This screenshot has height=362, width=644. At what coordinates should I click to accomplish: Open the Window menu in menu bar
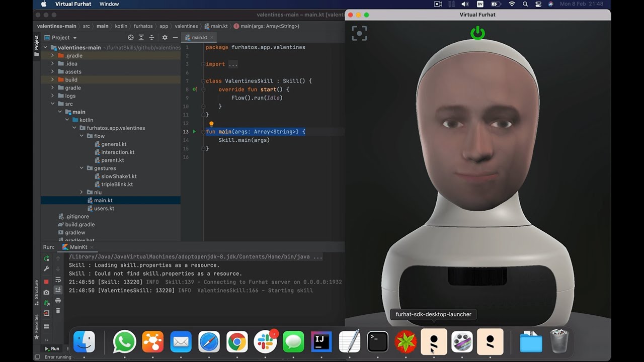click(x=109, y=4)
